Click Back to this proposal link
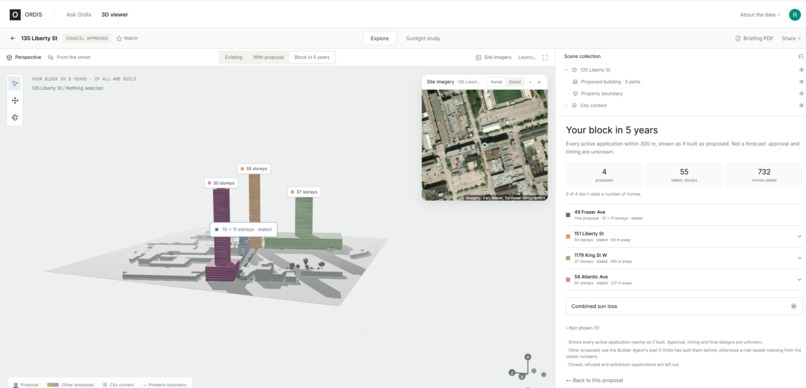Image resolution: width=806 pixels, height=388 pixels. [594, 380]
